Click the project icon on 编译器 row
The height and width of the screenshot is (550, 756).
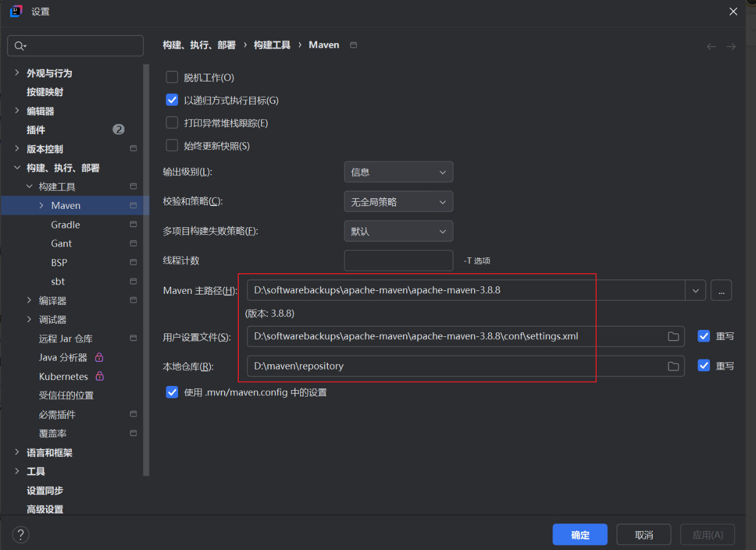coord(133,300)
